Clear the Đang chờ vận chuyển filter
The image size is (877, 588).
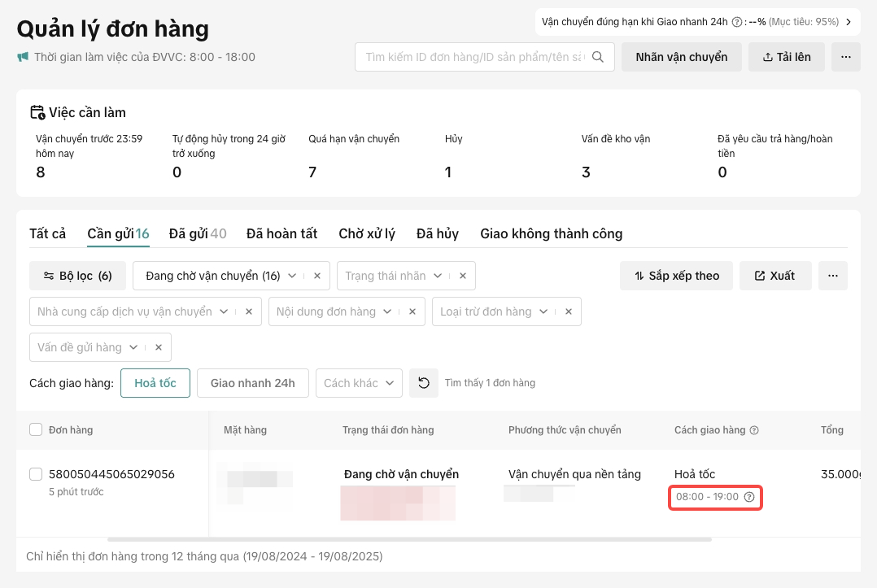(317, 276)
